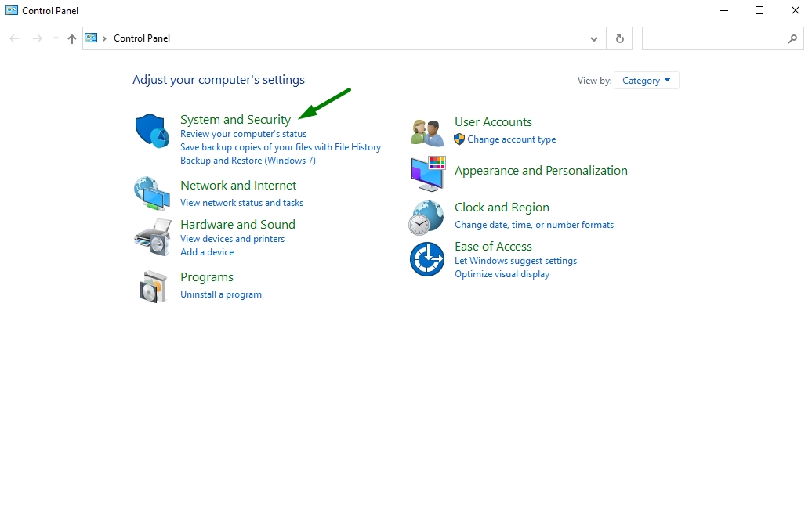The image size is (812, 520).
Task: Open Programs heading
Action: (207, 277)
